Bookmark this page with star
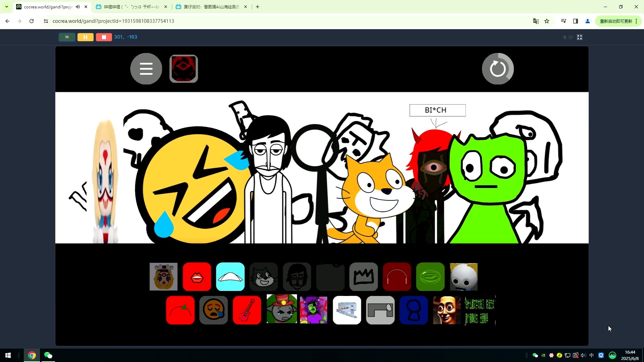The height and width of the screenshot is (362, 644). pos(547,21)
